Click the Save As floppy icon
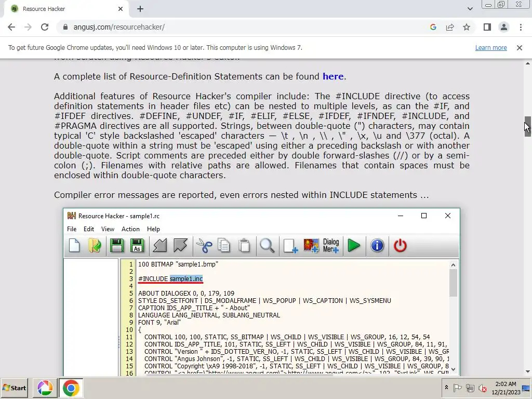This screenshot has height=399, width=532. [137, 245]
